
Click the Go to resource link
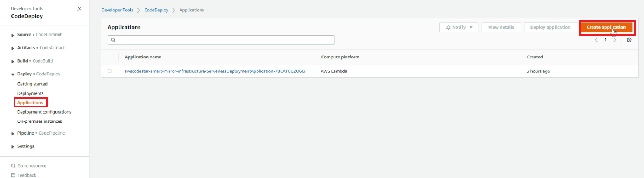pyautogui.click(x=32, y=166)
